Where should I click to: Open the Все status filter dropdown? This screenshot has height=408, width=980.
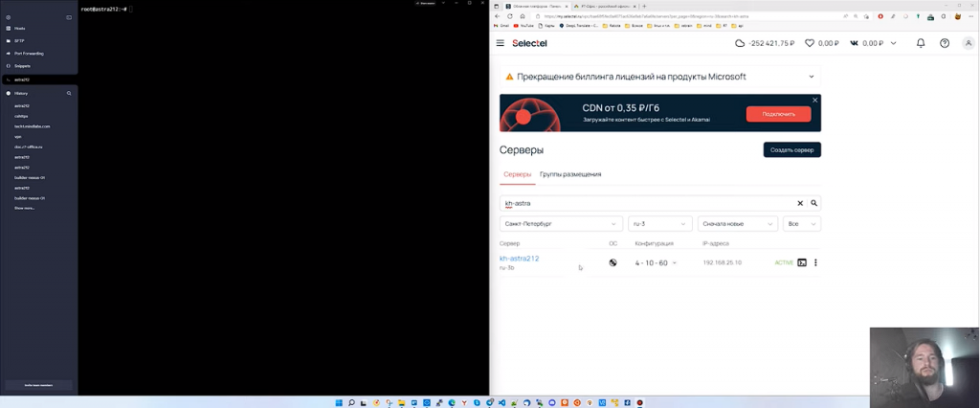[802, 223]
